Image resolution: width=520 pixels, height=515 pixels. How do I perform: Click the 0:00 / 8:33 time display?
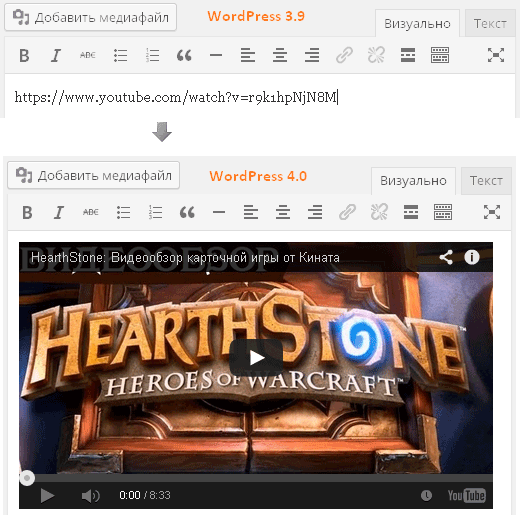tap(145, 495)
